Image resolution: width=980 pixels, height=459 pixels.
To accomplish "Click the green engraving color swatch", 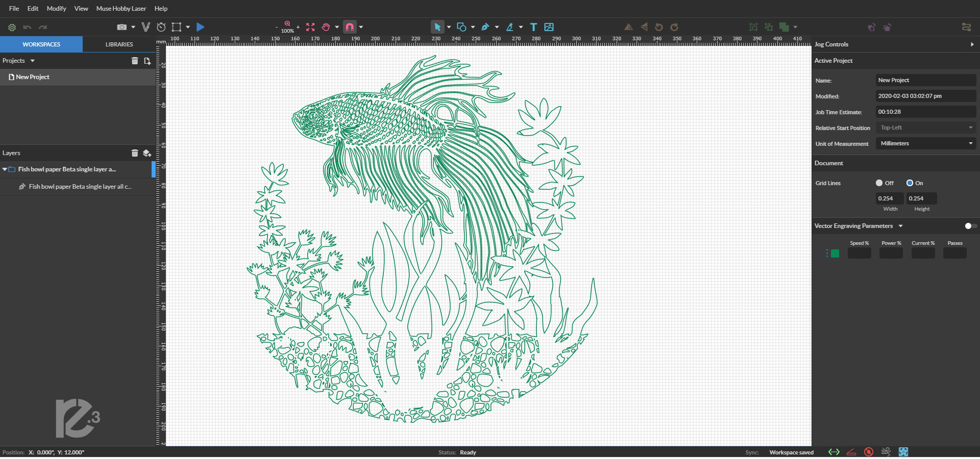I will (835, 253).
